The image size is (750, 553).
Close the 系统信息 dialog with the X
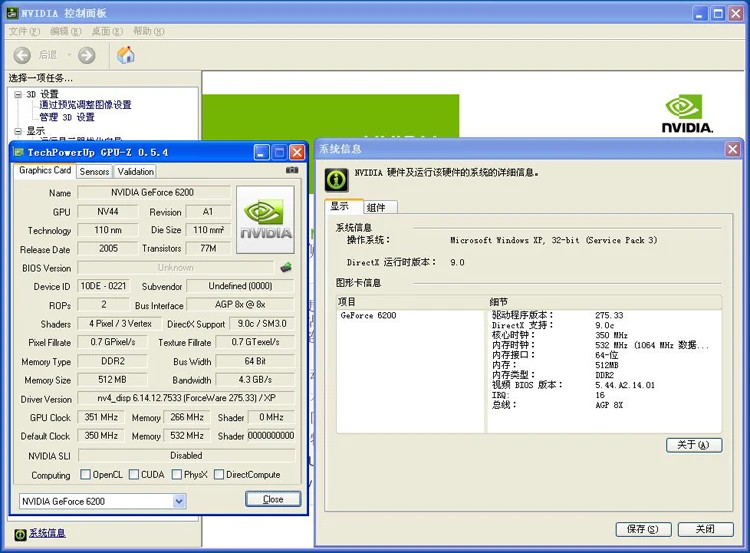tap(732, 149)
